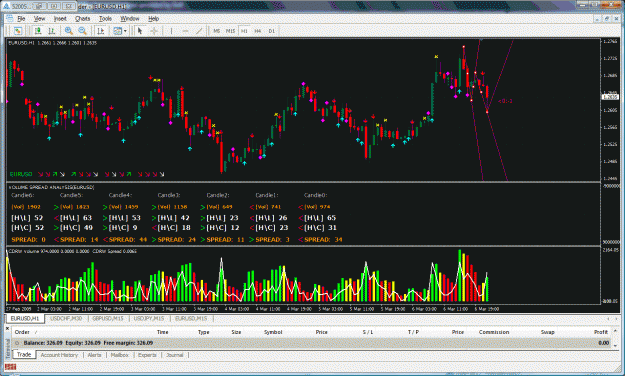Restore down the inner chart window
The width and height of the screenshot is (625, 376).
(x=606, y=19)
